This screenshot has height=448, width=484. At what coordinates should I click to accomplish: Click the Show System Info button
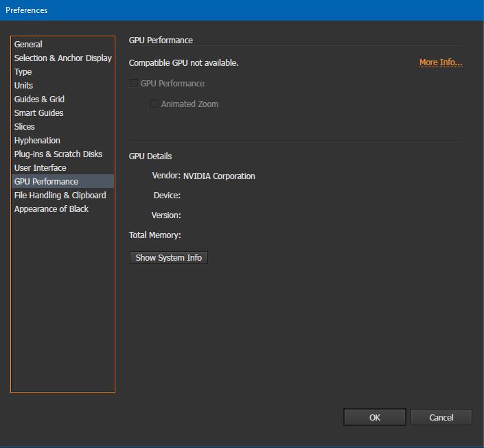[x=168, y=258]
